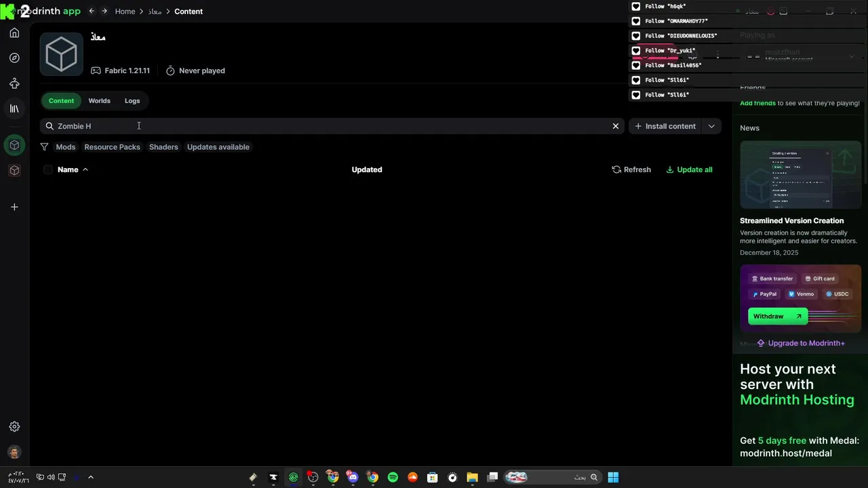Show hidden system tray icons chevron
Image resolution: width=868 pixels, height=488 pixels.
(90, 477)
